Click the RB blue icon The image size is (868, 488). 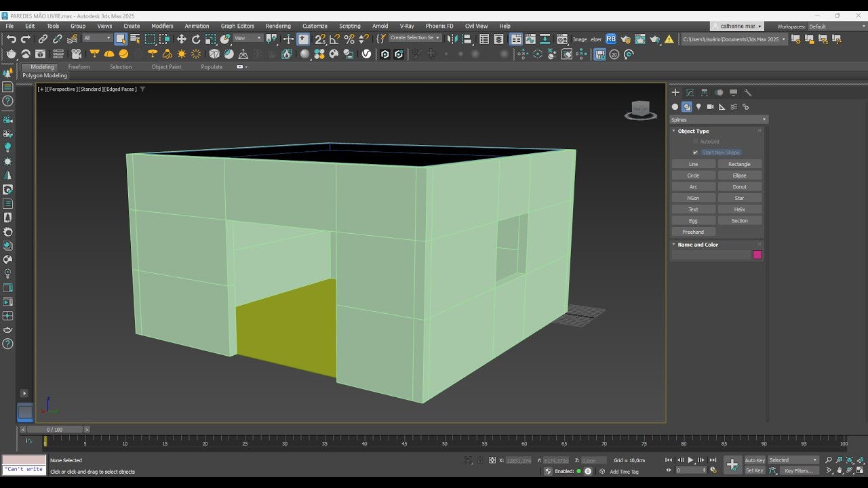[x=611, y=39]
